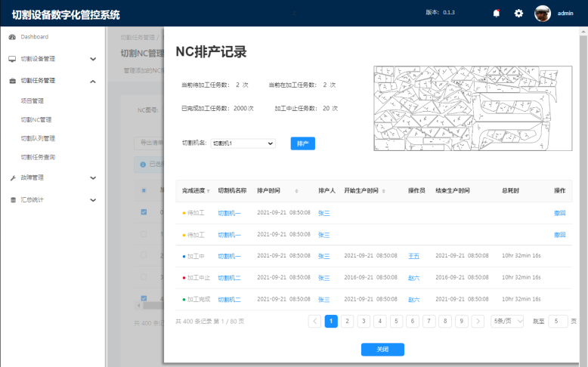
Task: Click the 导出清单 button behind dialog
Action: point(149,143)
